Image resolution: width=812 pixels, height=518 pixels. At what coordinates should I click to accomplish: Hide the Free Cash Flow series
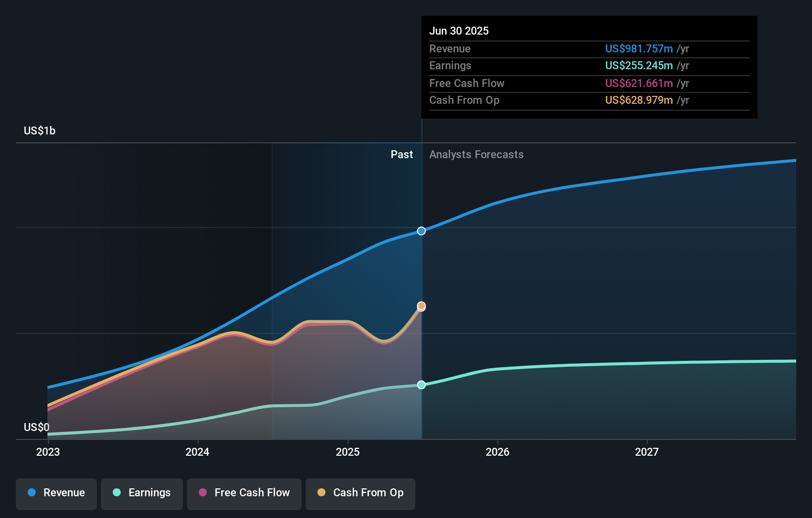(244, 493)
